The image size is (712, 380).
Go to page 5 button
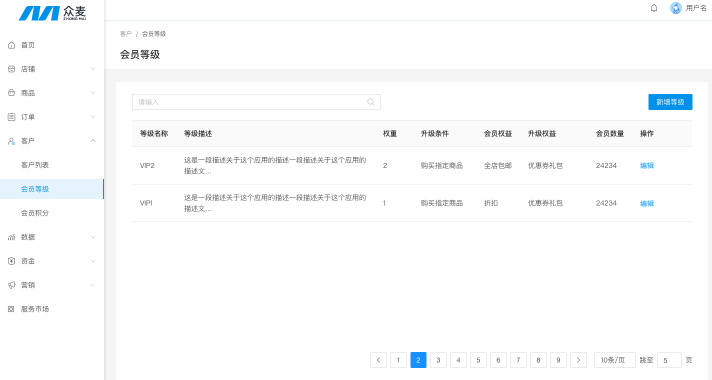[478, 360]
